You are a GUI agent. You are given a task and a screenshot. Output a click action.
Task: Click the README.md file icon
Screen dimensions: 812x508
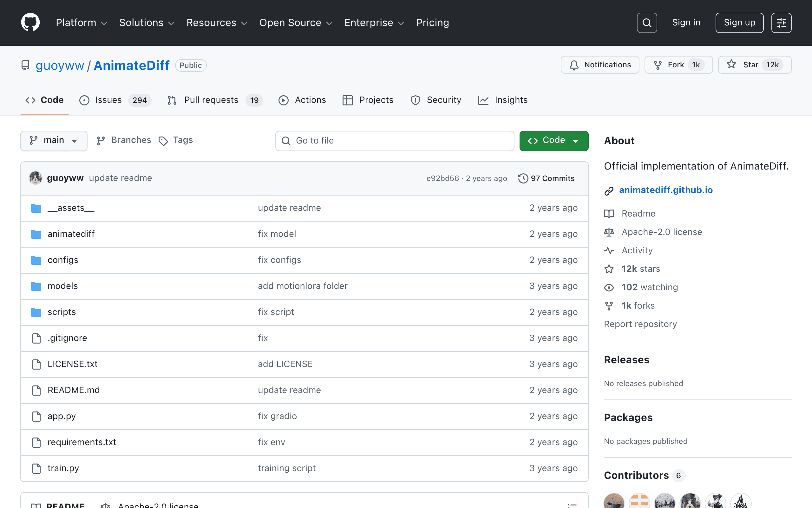point(36,390)
